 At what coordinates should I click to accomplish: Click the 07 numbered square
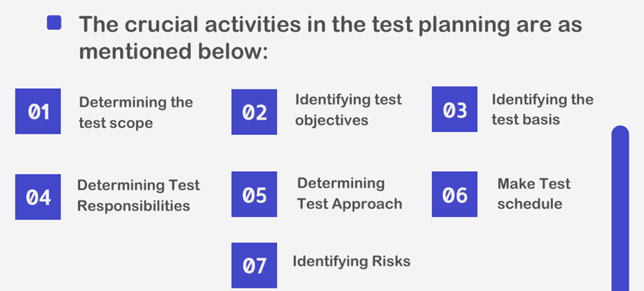click(x=254, y=265)
